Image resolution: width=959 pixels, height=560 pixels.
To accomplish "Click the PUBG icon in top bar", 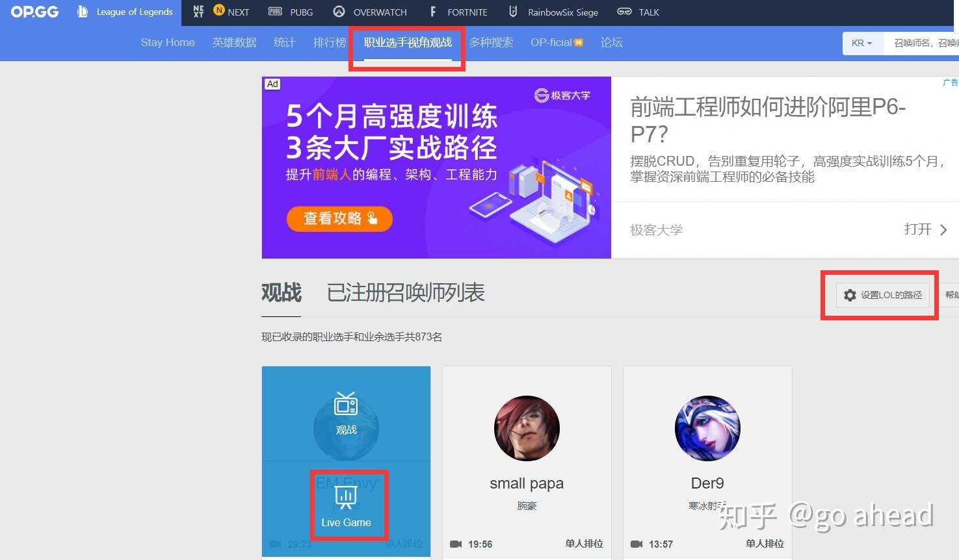I will [275, 12].
